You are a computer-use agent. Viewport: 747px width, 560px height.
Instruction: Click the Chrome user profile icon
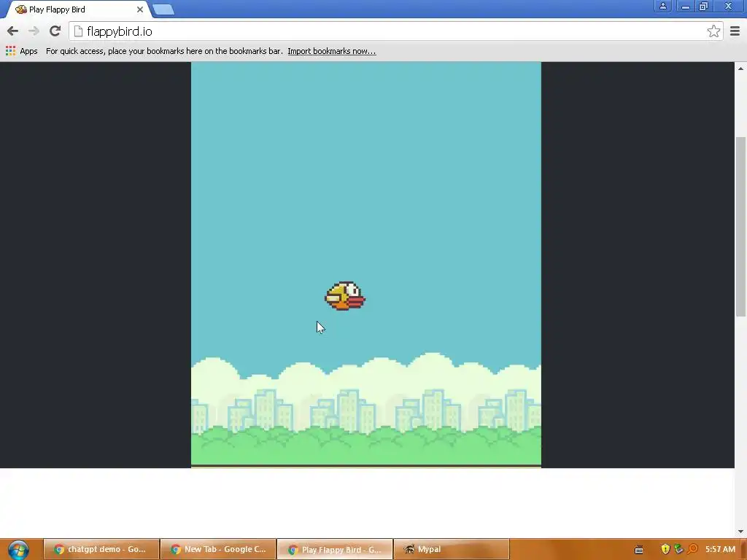[662, 6]
